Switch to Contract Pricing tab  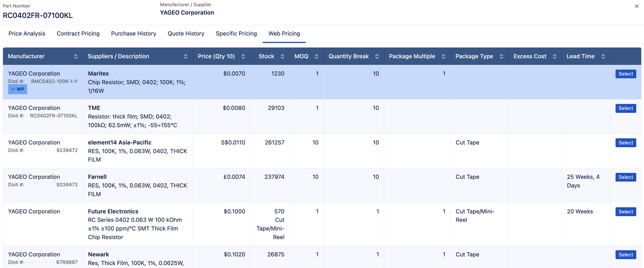(78, 33)
